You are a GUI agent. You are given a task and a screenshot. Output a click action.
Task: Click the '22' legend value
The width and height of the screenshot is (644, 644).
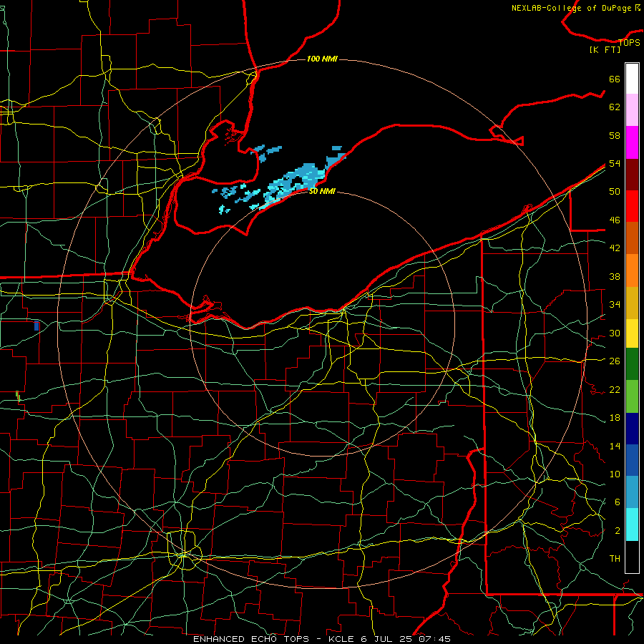tap(615, 389)
